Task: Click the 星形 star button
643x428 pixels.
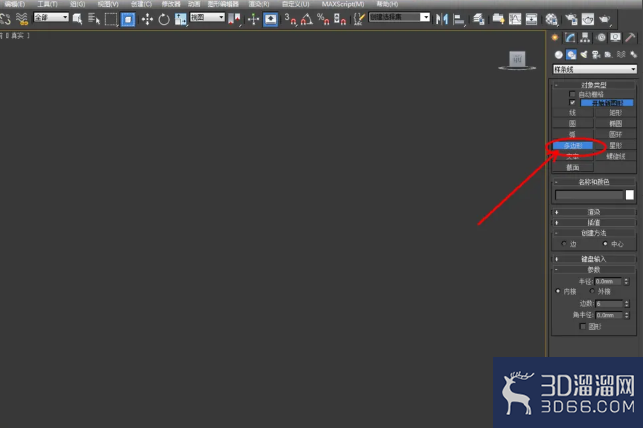Action: pos(615,146)
